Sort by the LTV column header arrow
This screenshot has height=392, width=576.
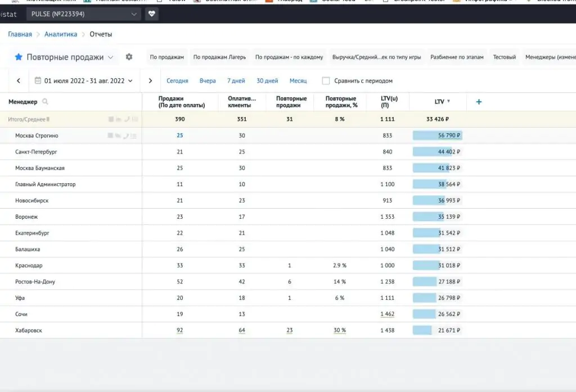pos(448,101)
